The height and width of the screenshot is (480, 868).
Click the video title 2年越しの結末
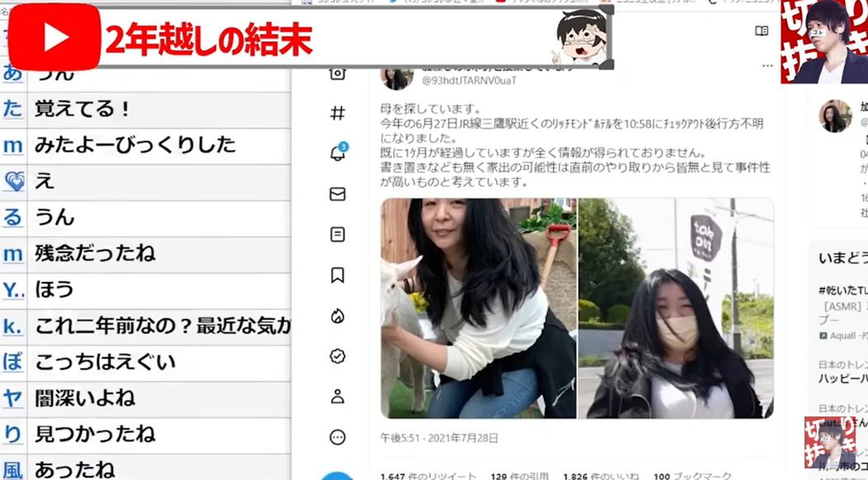click(x=209, y=40)
